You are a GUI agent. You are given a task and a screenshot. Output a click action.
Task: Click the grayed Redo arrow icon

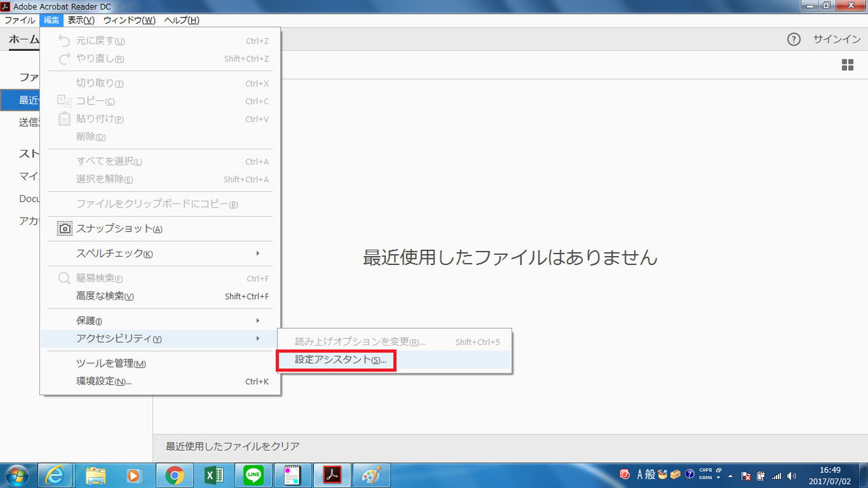[x=64, y=58]
